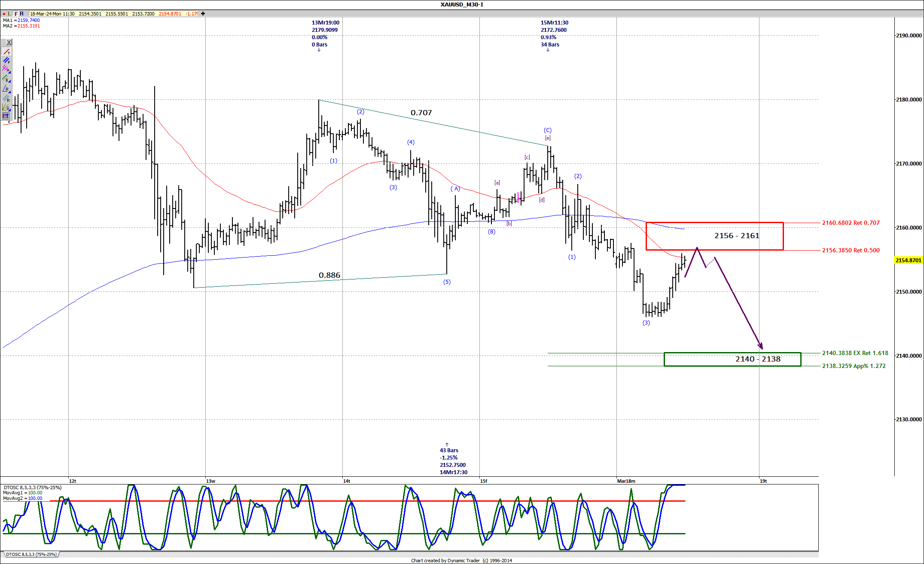Screen dimensions: 924x564
Task: Click the [d] wave label
Action: (542, 200)
